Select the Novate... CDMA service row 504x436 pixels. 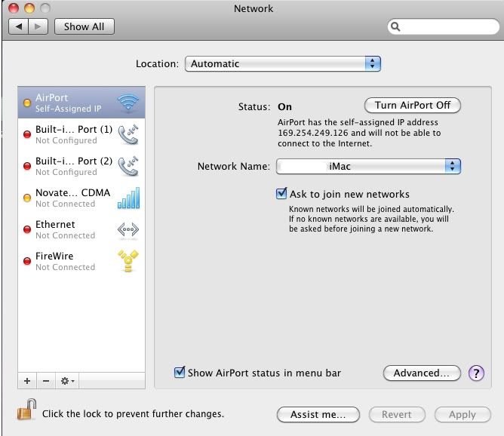pos(81,198)
